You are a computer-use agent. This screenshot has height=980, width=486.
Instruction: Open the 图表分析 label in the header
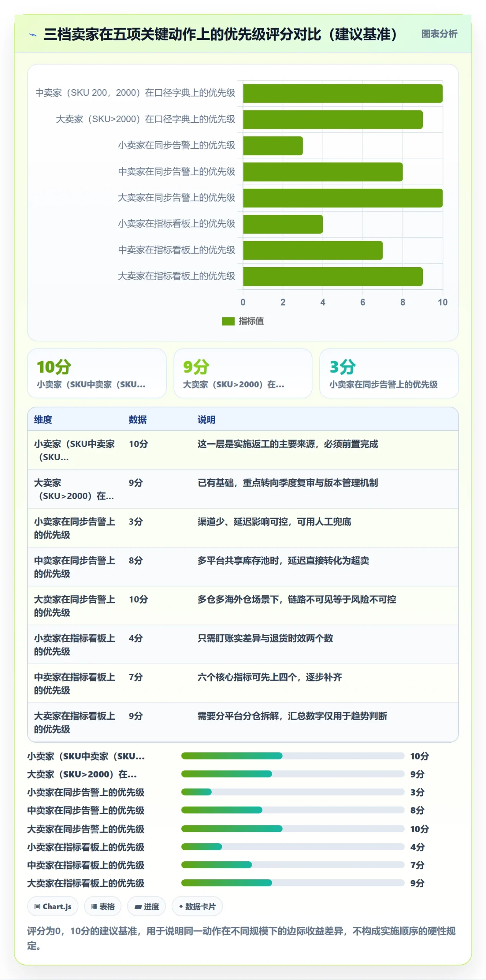click(x=439, y=34)
